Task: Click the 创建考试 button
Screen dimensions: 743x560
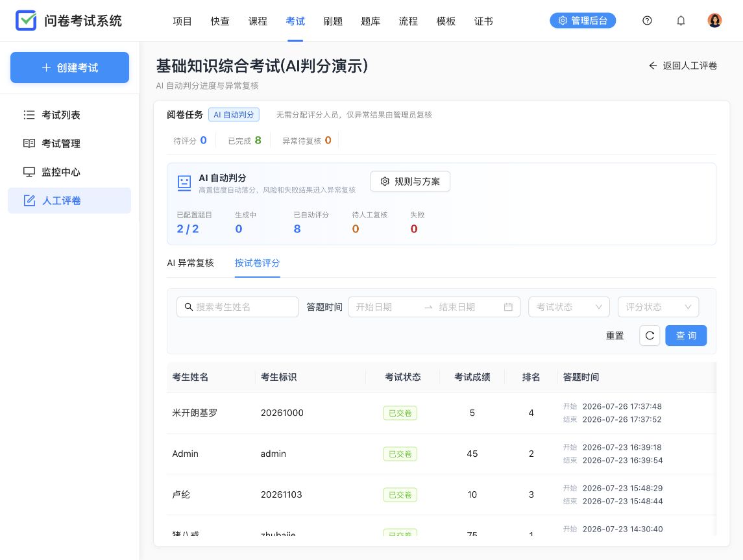Action: coord(69,67)
